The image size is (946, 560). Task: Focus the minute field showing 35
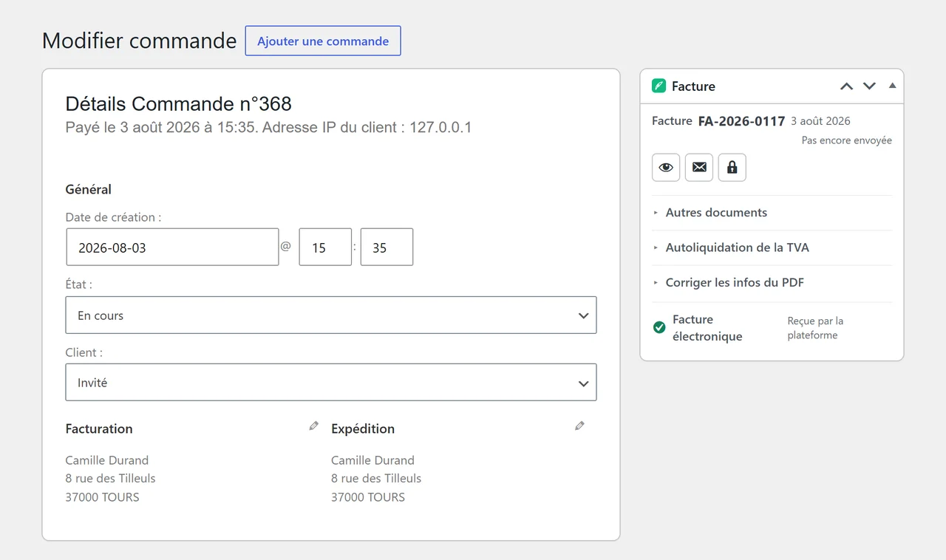(x=387, y=247)
